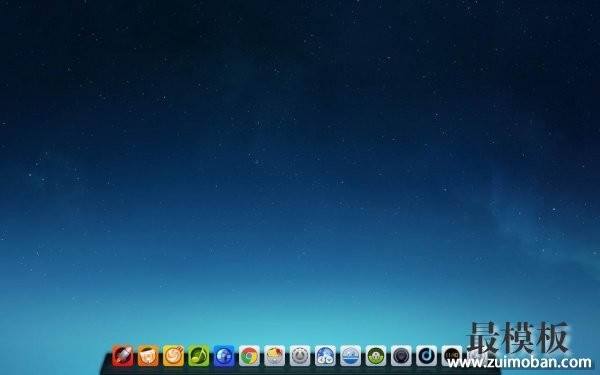Click the blue 'd' Deepin icon

[x=426, y=356]
